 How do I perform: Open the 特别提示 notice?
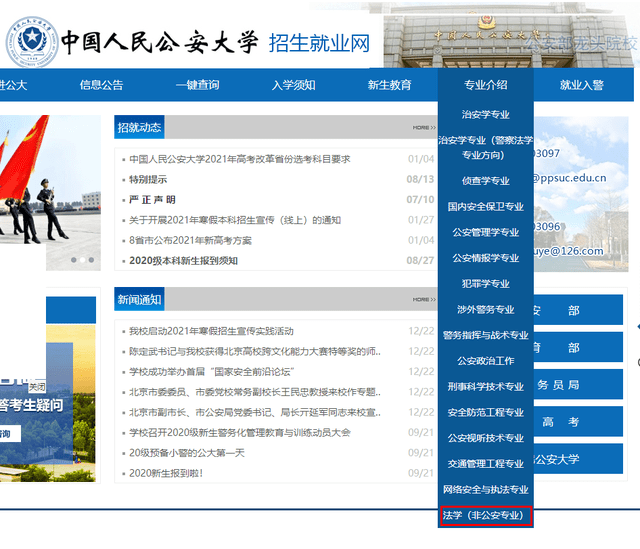coord(148,180)
